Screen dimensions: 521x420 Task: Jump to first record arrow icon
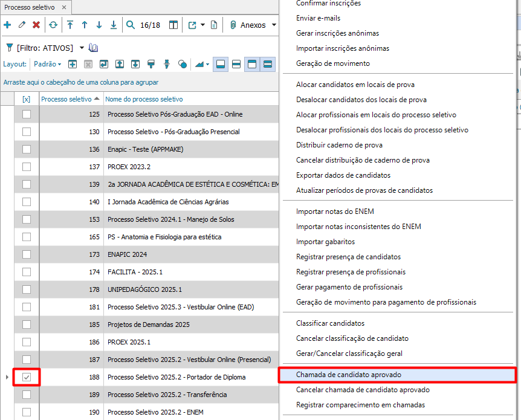click(x=70, y=25)
